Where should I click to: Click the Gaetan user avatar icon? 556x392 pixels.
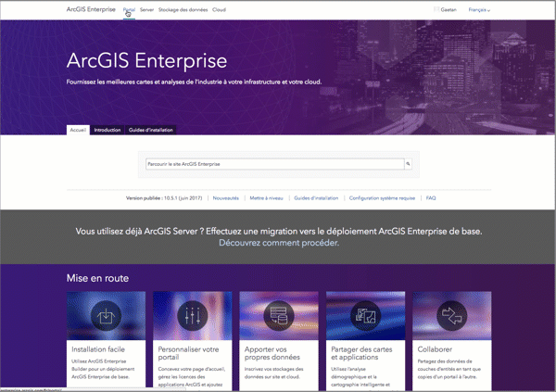pos(436,9)
